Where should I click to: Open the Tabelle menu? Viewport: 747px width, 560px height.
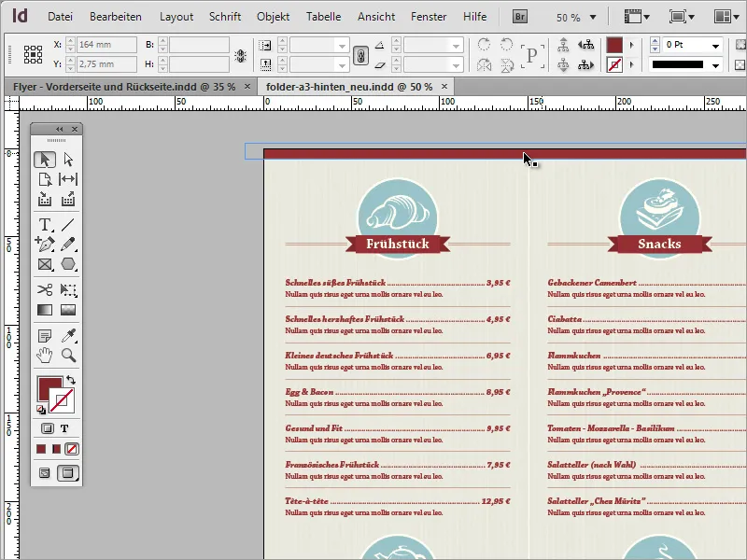pyautogui.click(x=323, y=17)
